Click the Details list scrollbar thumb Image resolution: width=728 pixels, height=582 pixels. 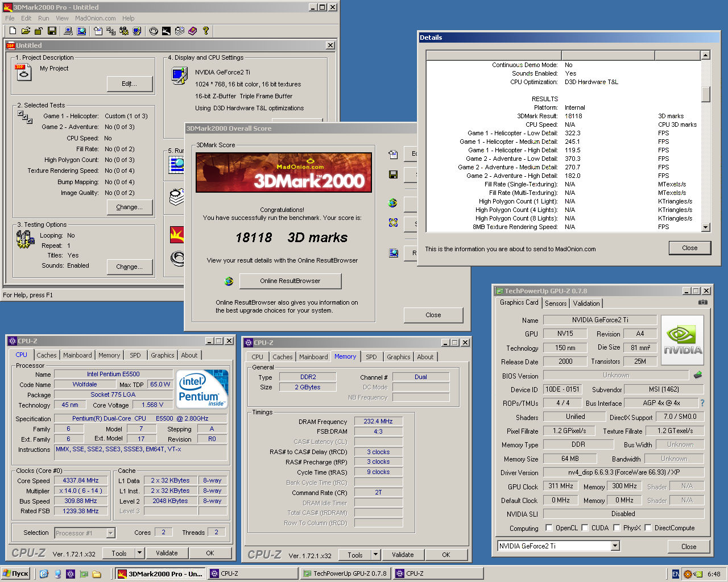pyautogui.click(x=705, y=94)
